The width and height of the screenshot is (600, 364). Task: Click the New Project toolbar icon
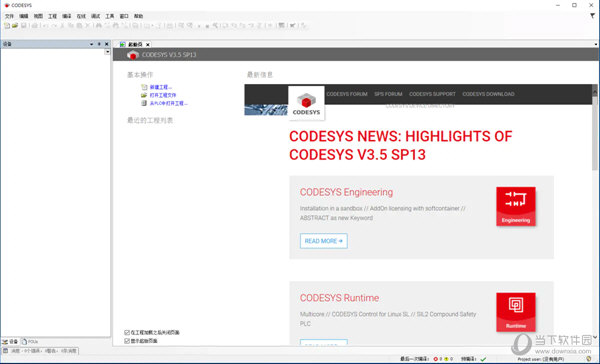pyautogui.click(x=7, y=26)
